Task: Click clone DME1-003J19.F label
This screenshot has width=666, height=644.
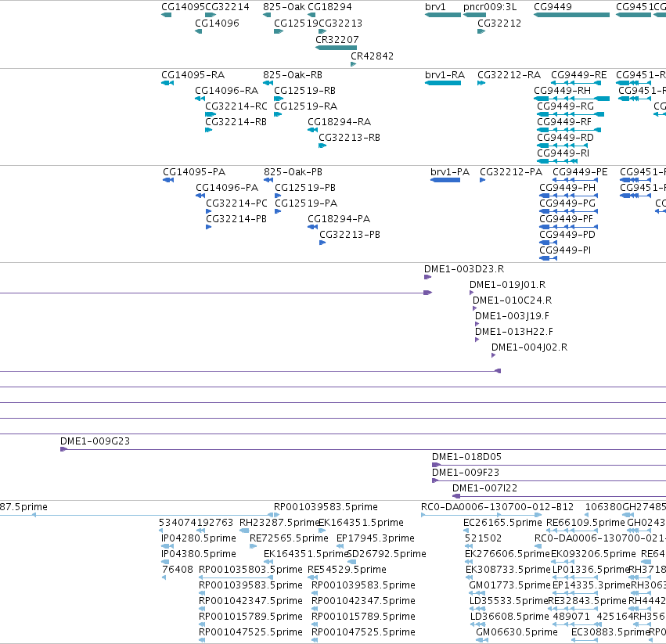Action: coord(512,316)
